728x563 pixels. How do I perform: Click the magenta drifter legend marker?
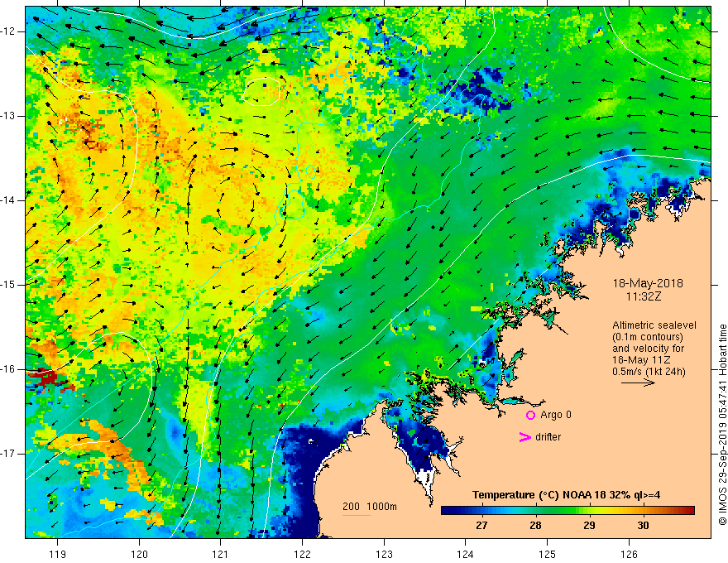coord(525,437)
